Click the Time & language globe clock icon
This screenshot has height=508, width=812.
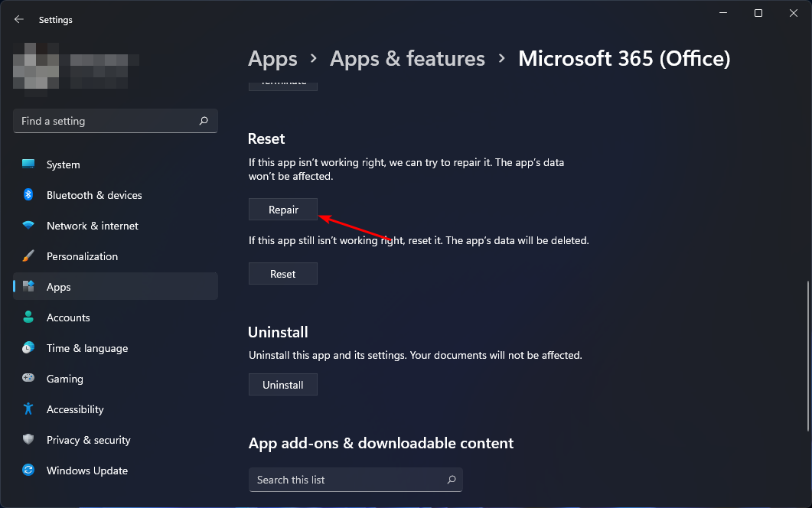click(x=28, y=347)
